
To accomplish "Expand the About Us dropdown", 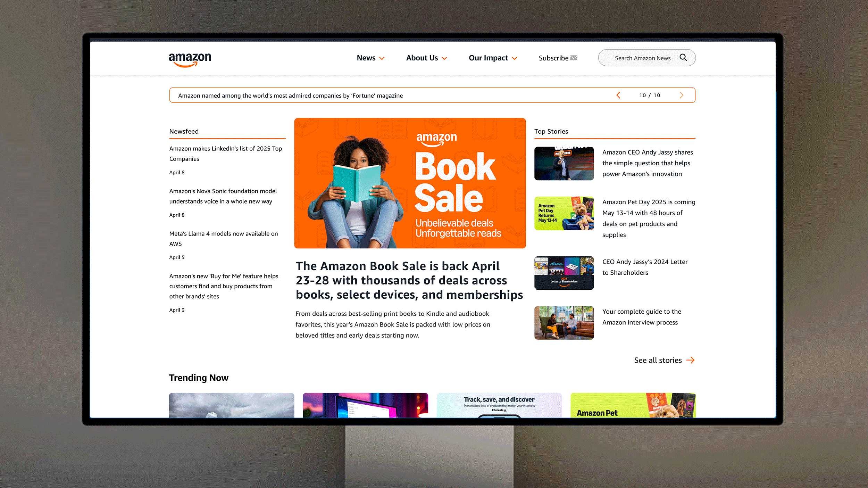I will (x=427, y=58).
